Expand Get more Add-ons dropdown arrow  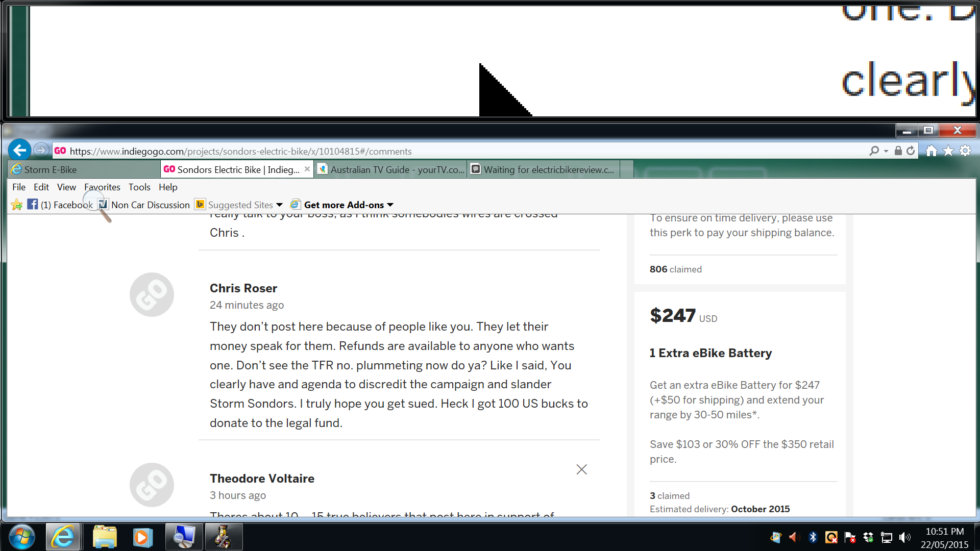(x=390, y=205)
